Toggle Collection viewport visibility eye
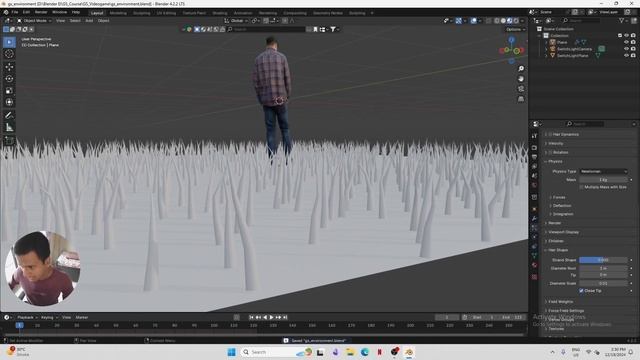 (x=626, y=36)
